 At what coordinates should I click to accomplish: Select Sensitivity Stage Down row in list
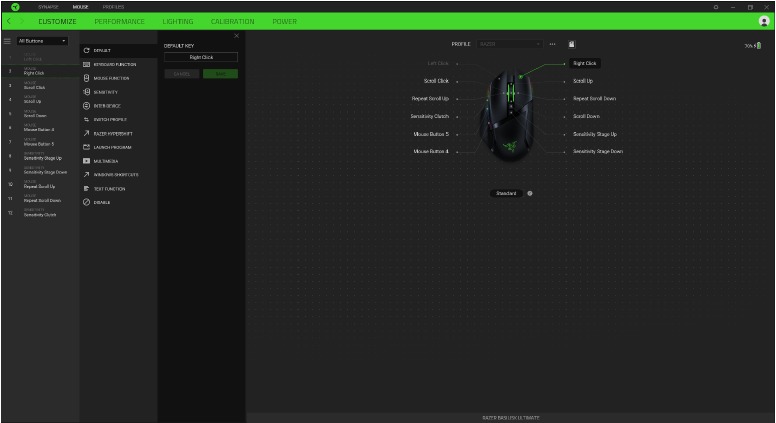tap(40, 170)
